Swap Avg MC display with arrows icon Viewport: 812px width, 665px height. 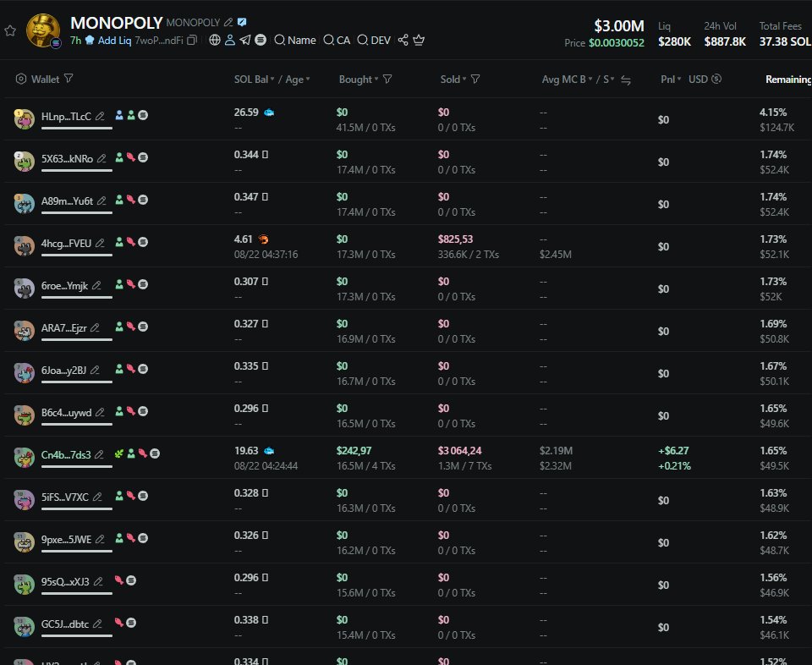(x=626, y=80)
